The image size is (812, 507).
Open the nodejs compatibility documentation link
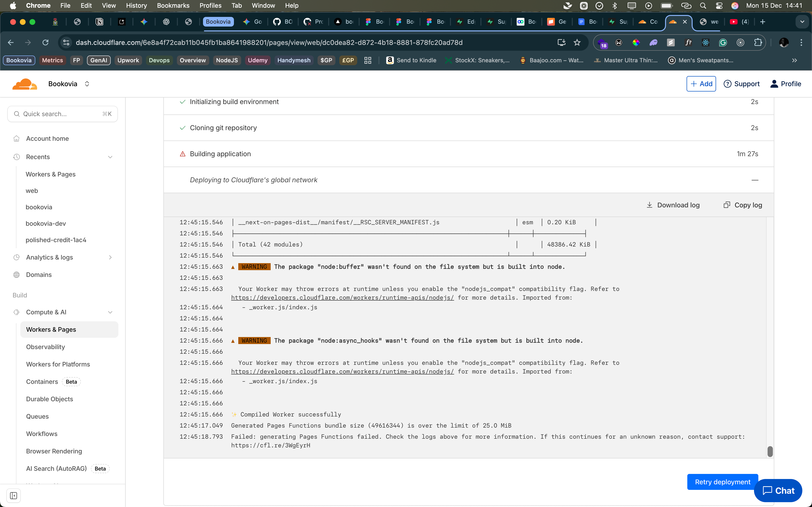coord(342,297)
